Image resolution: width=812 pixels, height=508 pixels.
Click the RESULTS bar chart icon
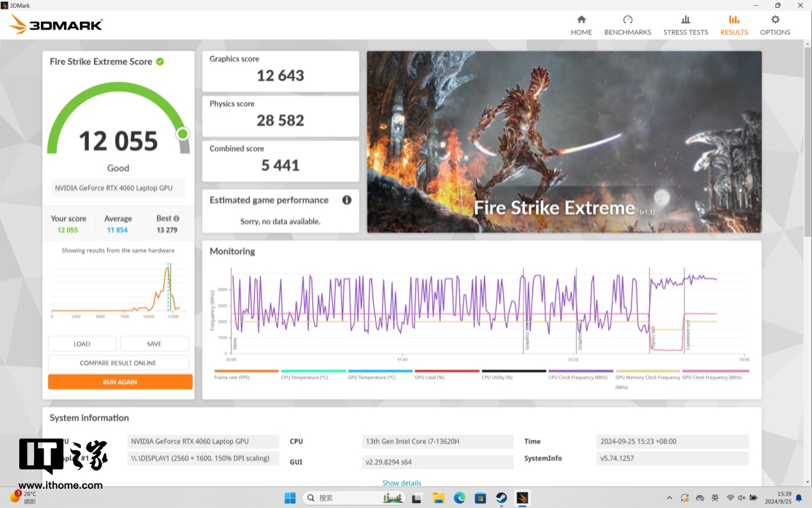pyautogui.click(x=734, y=20)
